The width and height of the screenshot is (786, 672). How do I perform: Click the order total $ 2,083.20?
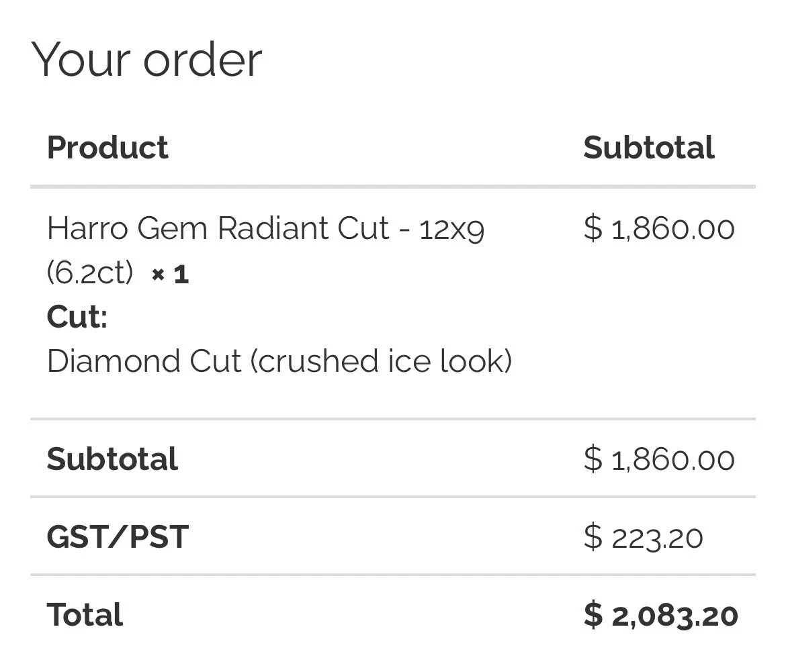[x=660, y=616]
